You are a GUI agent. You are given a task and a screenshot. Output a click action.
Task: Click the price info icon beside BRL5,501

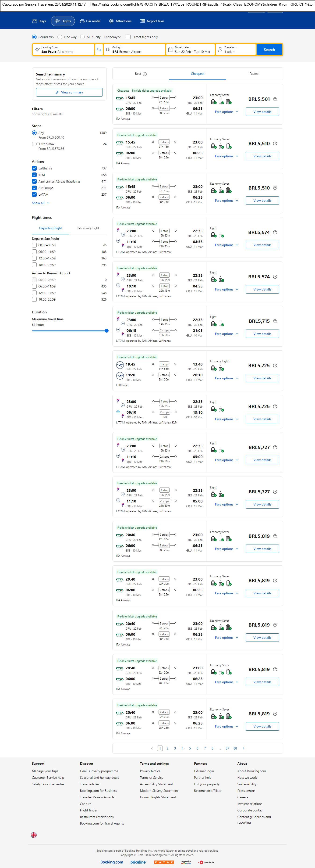pyautogui.click(x=275, y=99)
